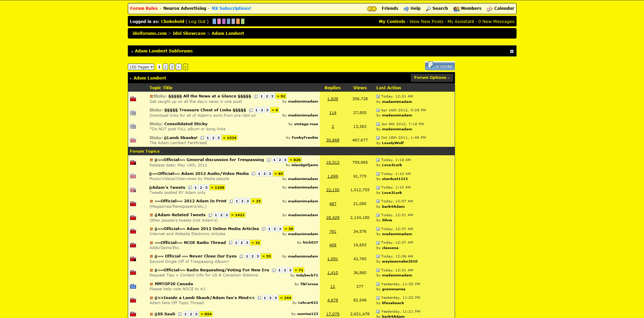Sort by Replies column header
Screen dimensions: 644x318
[x=333, y=88]
